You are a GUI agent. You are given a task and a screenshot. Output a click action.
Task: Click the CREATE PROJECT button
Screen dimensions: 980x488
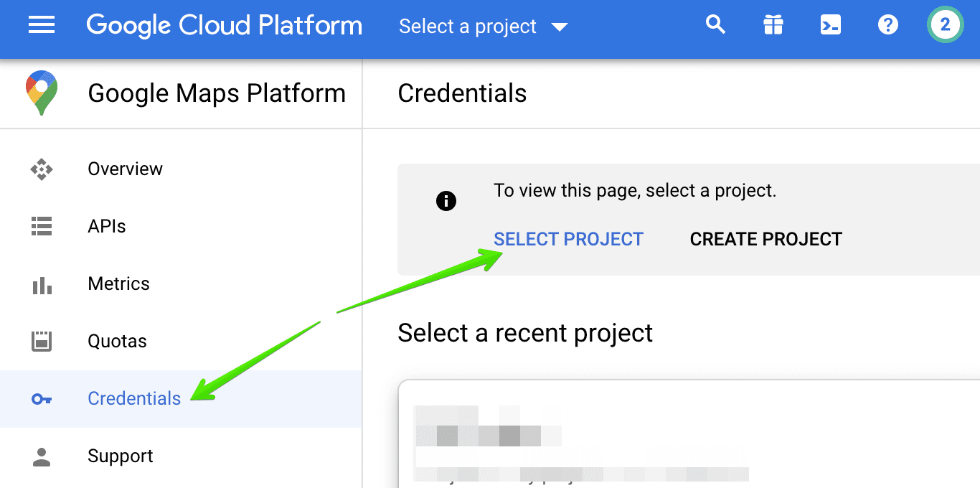coord(765,239)
